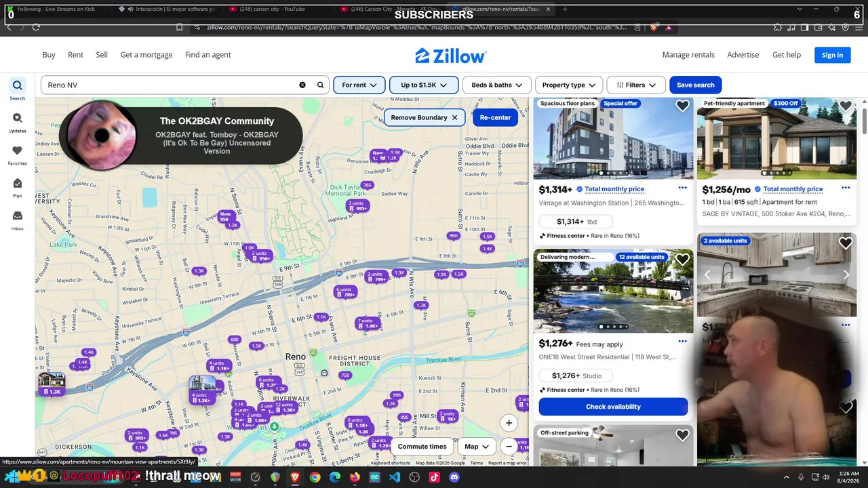Image resolution: width=868 pixels, height=488 pixels.
Task: Favorite the Off-street parking listing
Action: (682, 435)
